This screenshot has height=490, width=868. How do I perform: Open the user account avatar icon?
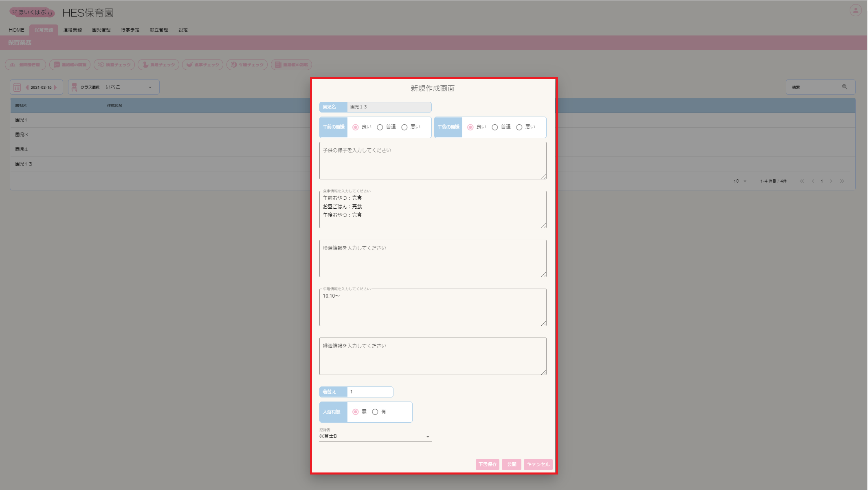[855, 10]
